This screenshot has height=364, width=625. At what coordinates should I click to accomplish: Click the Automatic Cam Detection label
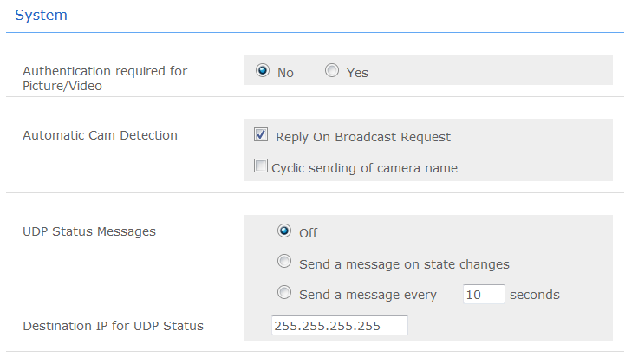pos(100,135)
